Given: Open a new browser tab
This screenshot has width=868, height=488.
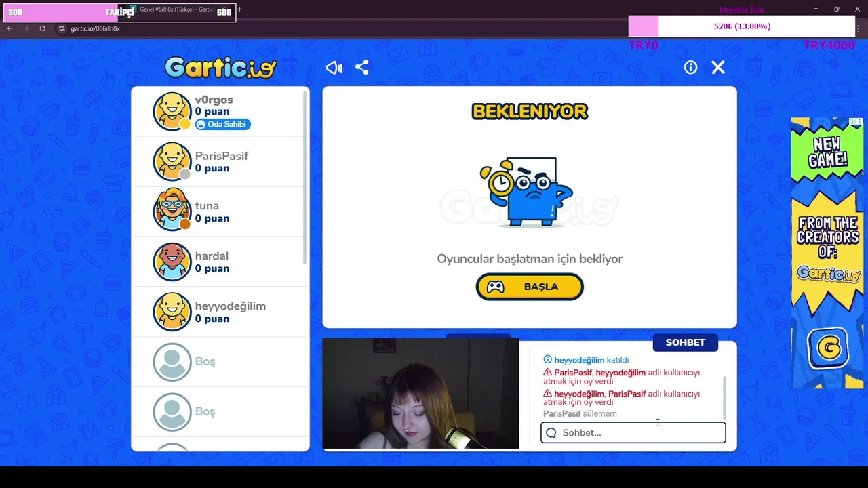Looking at the screenshot, I should pyautogui.click(x=239, y=9).
